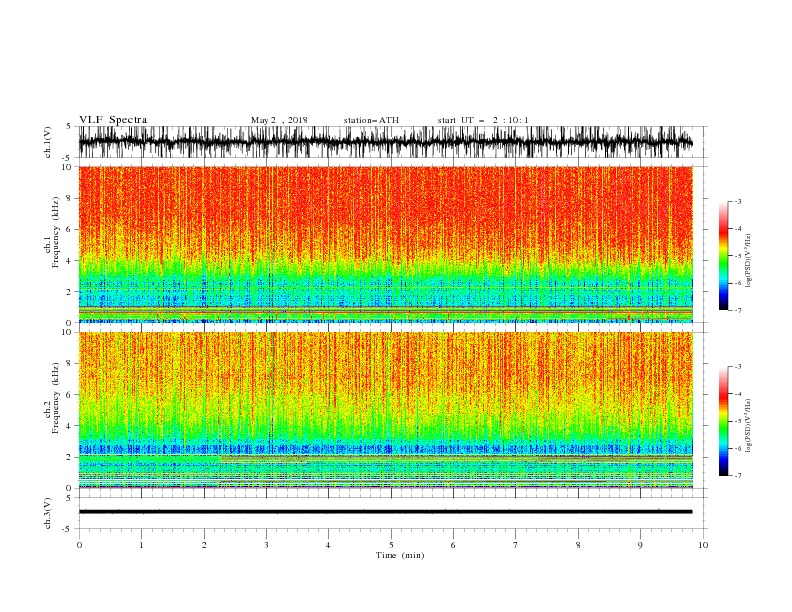Click the 'station=ATH' label
792x612 pixels.
tap(371, 120)
